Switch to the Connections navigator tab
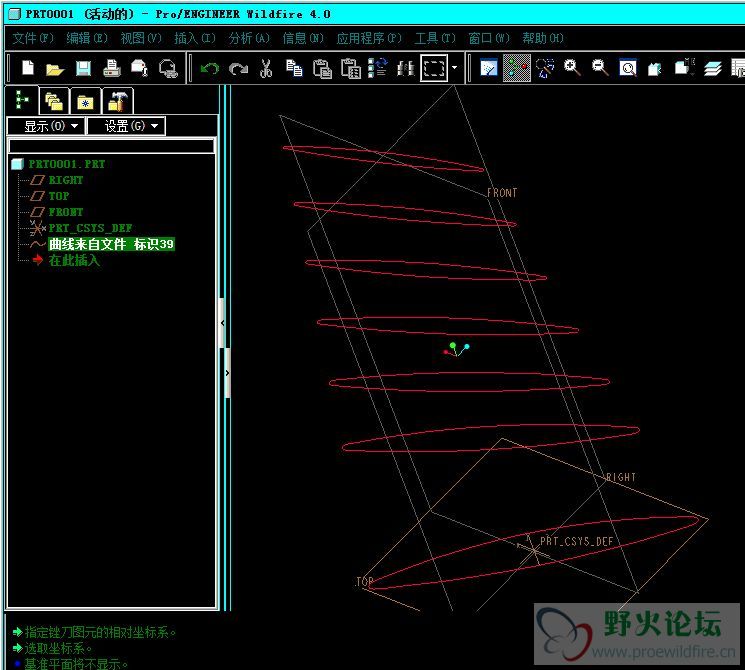 [117, 101]
